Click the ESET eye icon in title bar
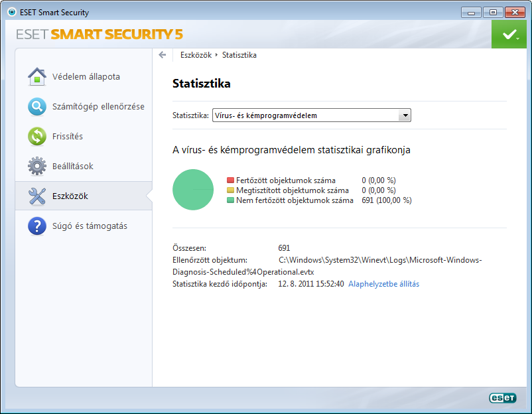 [12, 12]
